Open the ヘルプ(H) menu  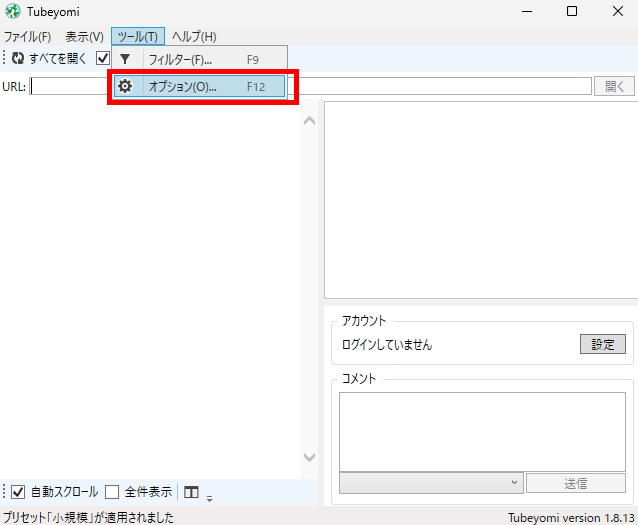[x=194, y=37]
